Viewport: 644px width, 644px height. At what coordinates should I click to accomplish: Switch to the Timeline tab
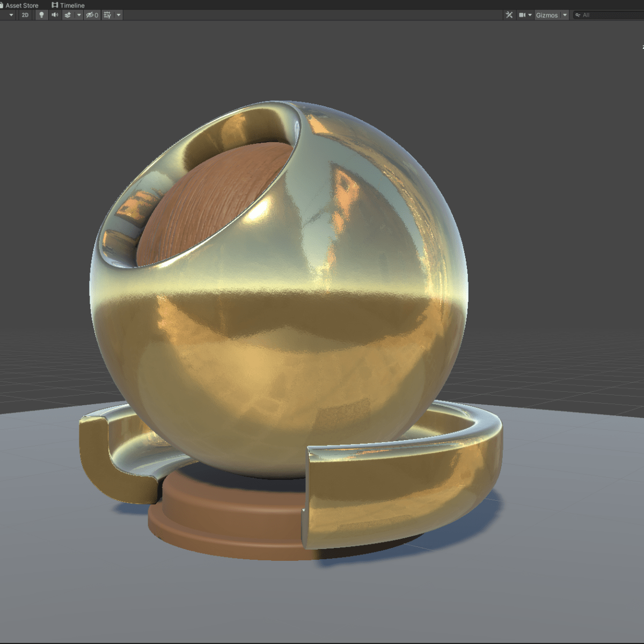point(72,5)
